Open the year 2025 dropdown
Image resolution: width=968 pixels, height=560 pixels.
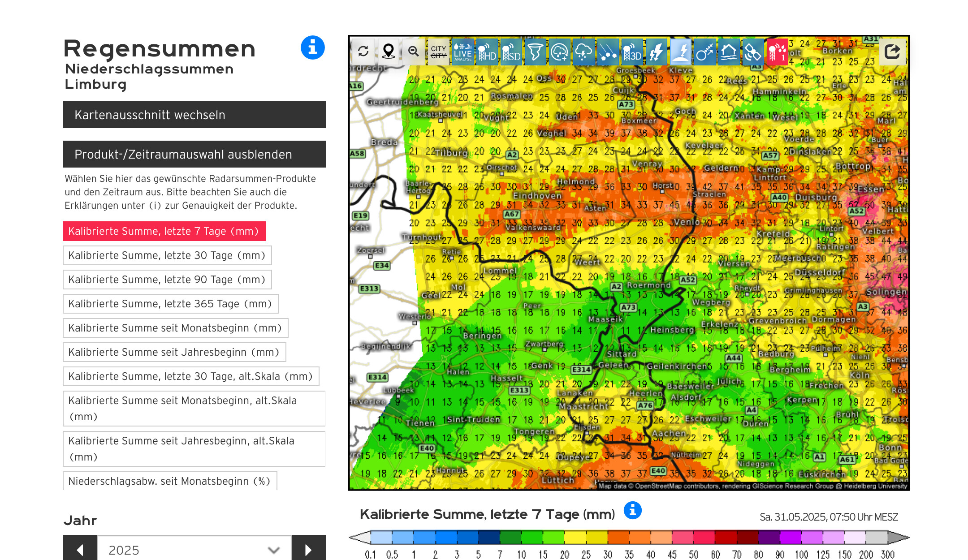point(194,550)
